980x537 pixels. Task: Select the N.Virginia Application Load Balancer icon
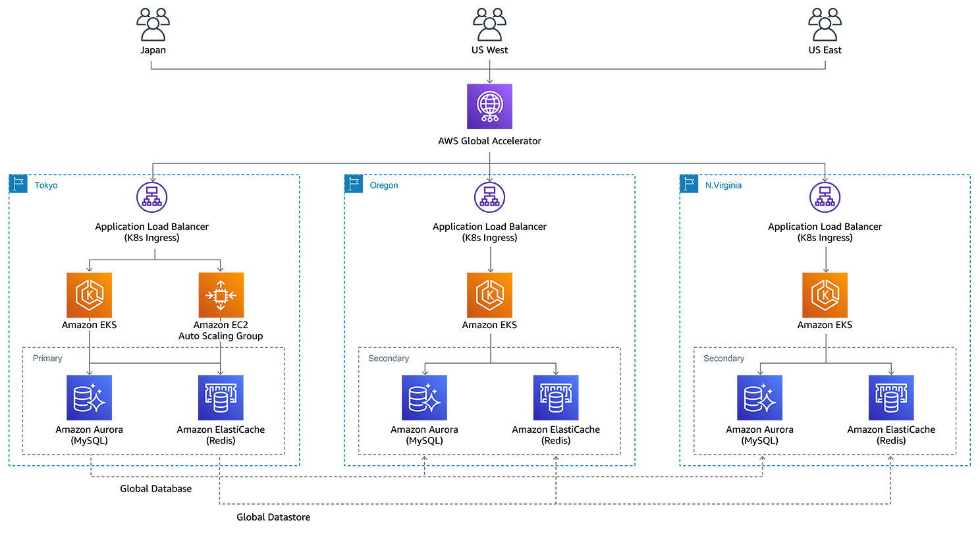point(825,197)
